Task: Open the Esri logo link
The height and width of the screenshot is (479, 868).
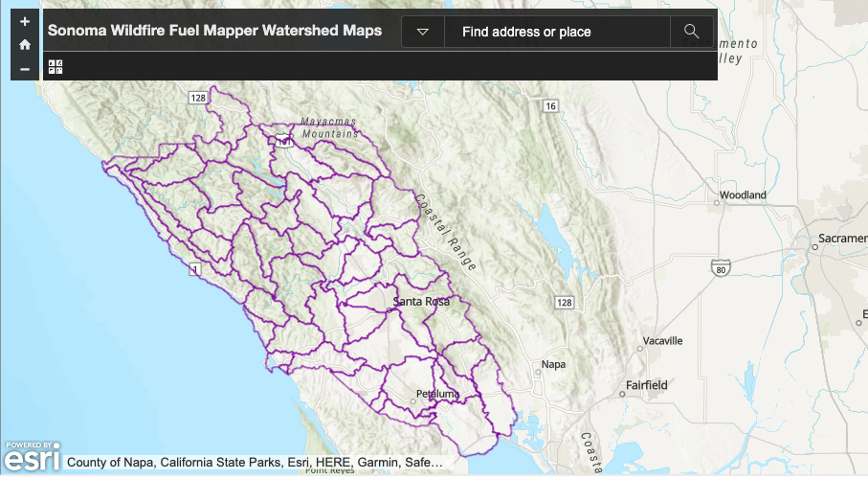Action: [33, 456]
